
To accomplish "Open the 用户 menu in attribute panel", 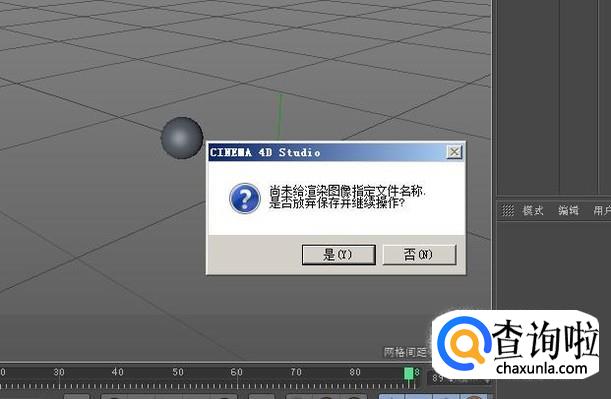I will [x=602, y=211].
